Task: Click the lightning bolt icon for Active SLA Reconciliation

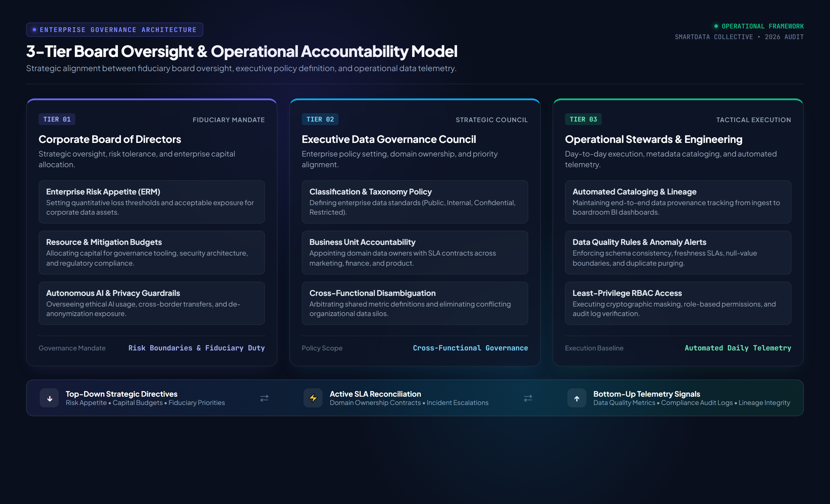Action: pyautogui.click(x=313, y=398)
